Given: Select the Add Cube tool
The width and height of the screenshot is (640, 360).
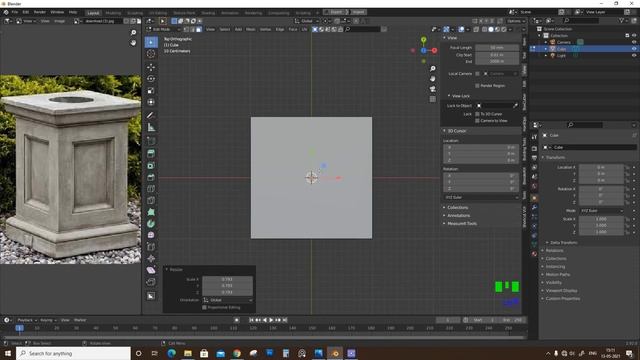Looking at the screenshot, I should click(x=151, y=141).
